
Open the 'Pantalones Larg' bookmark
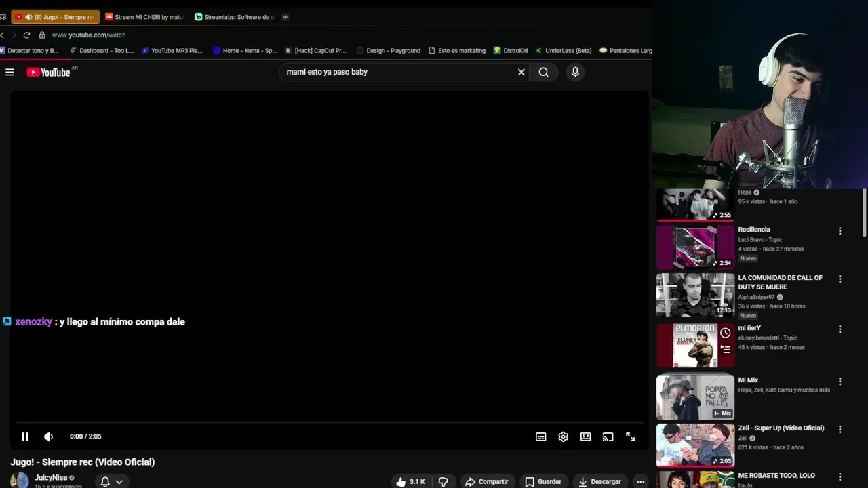pos(626,50)
